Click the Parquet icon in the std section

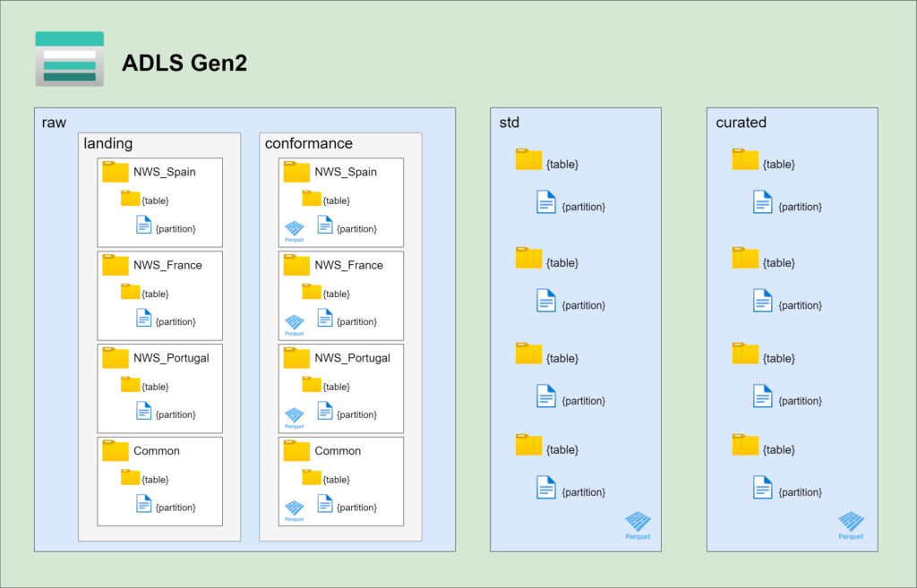(x=638, y=523)
